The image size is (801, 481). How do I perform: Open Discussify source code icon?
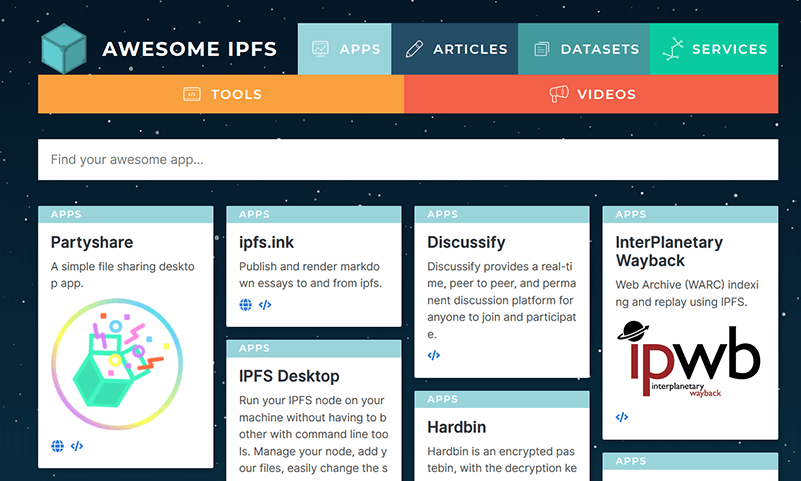434,355
